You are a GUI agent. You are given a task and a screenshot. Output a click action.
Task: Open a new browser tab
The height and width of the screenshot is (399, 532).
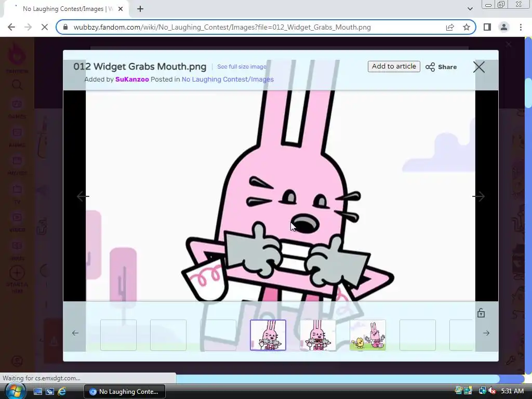tap(140, 9)
